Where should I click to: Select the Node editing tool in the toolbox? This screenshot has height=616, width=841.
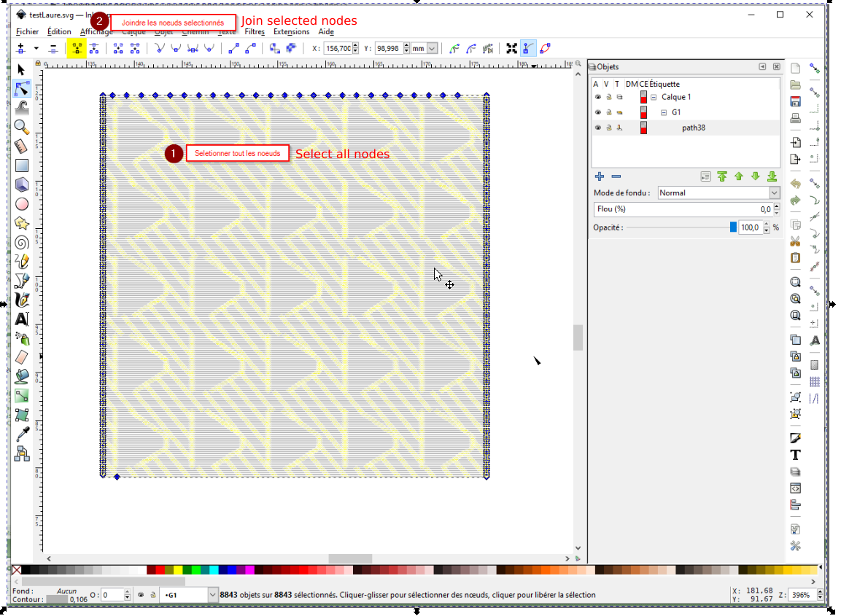(x=21, y=88)
